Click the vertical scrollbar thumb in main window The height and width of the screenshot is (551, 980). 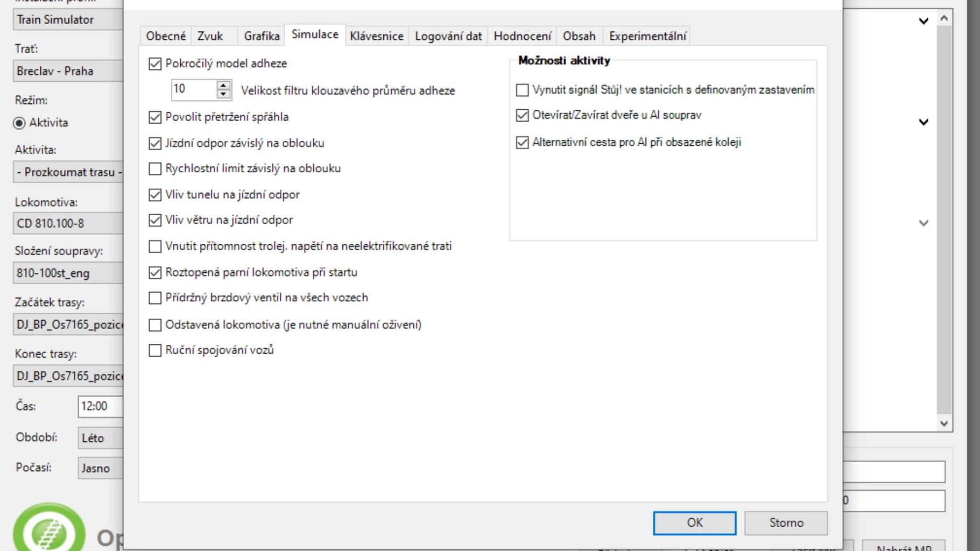pos(944,220)
